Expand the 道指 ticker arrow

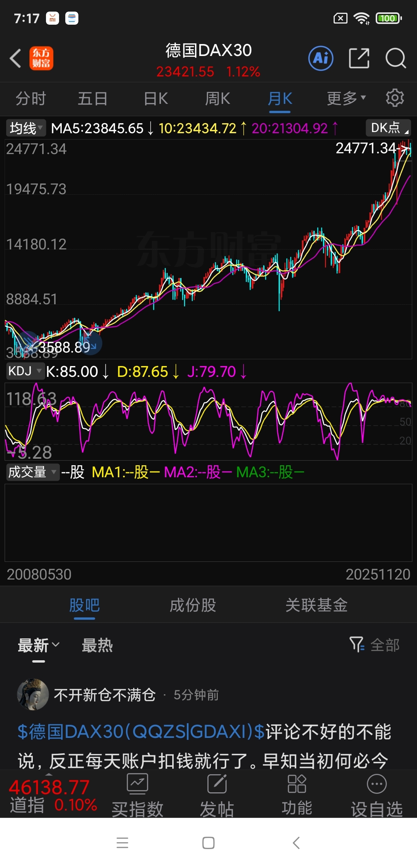[49, 775]
